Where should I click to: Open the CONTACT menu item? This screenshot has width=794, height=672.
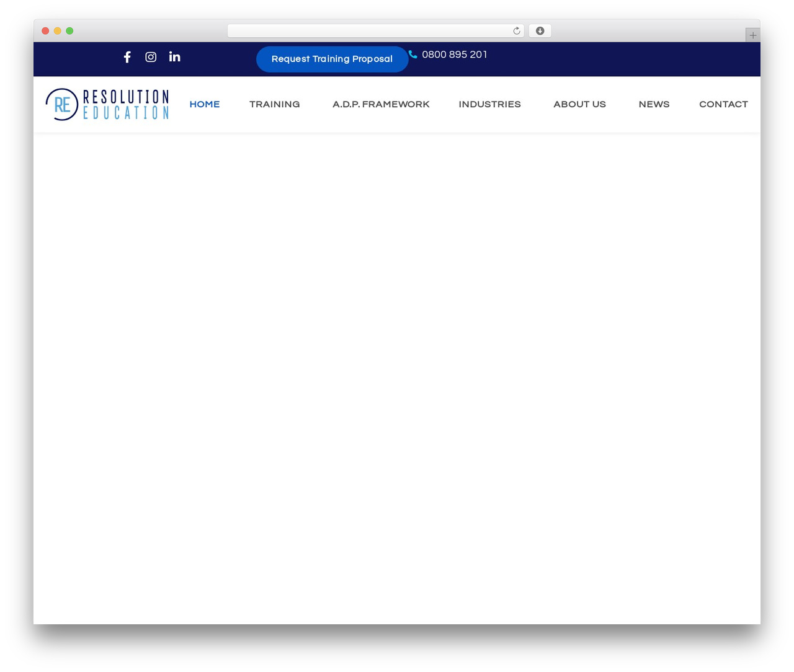click(723, 104)
